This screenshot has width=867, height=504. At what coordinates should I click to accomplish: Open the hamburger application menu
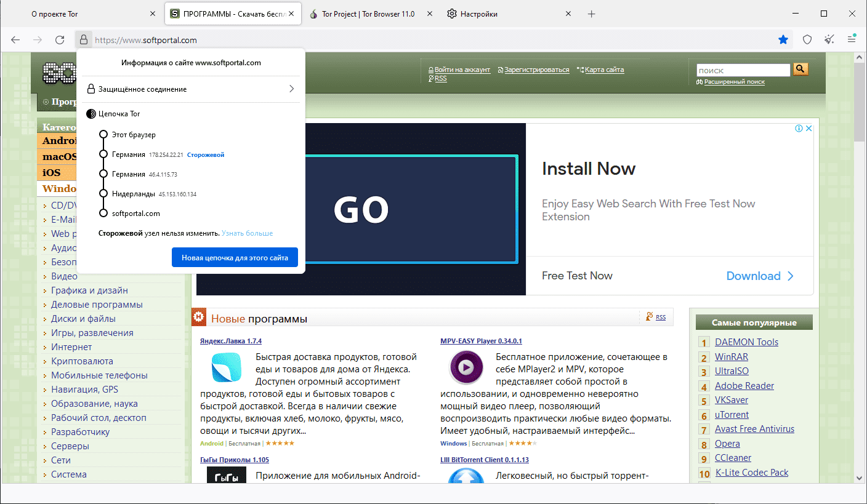(x=852, y=40)
